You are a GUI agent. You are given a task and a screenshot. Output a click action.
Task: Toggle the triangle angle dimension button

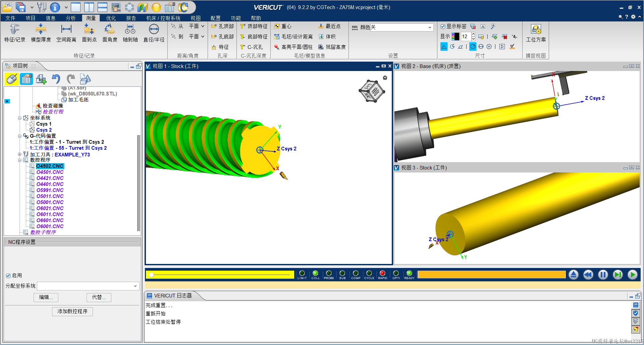(x=444, y=47)
